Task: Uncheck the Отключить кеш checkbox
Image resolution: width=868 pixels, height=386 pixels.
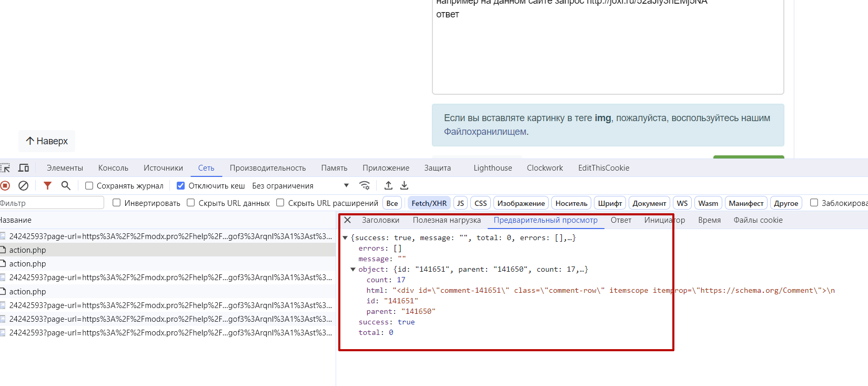Action: (180, 186)
